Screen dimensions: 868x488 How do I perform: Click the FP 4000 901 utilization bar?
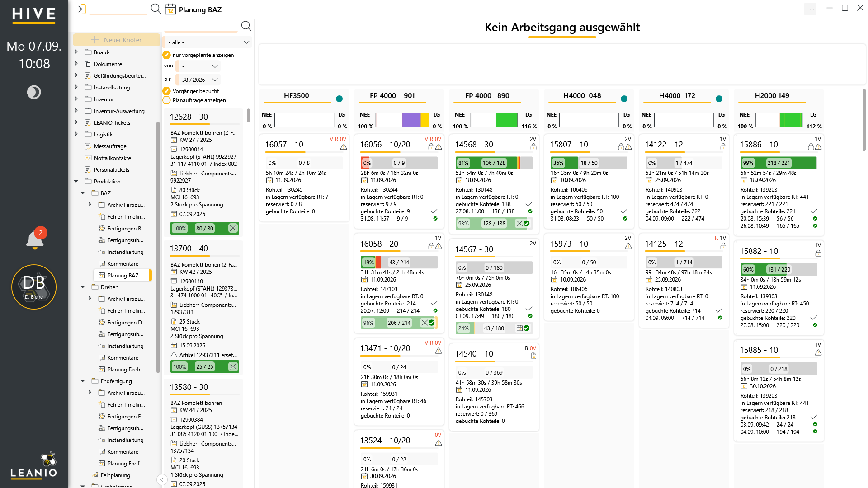(402, 120)
